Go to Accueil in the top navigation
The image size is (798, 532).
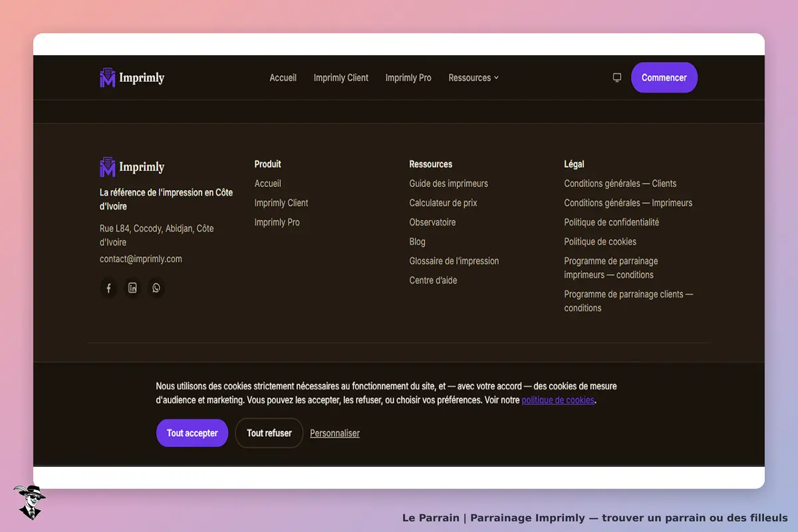point(283,78)
